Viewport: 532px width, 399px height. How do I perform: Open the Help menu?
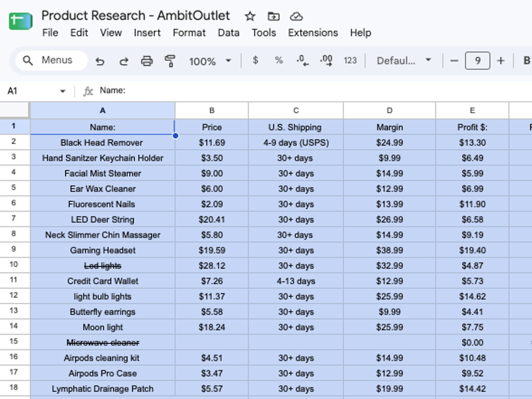click(360, 33)
